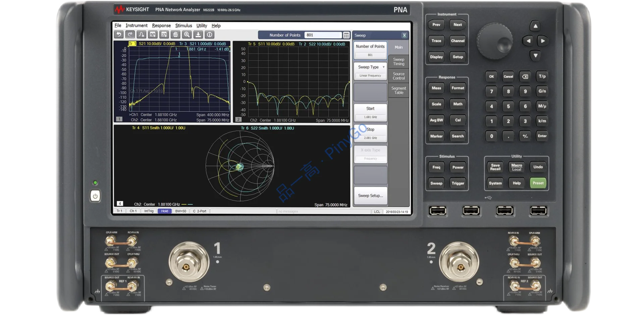Screen dimensions: 644x322
Task: Switch to the Main softkey tab
Action: pos(398,47)
